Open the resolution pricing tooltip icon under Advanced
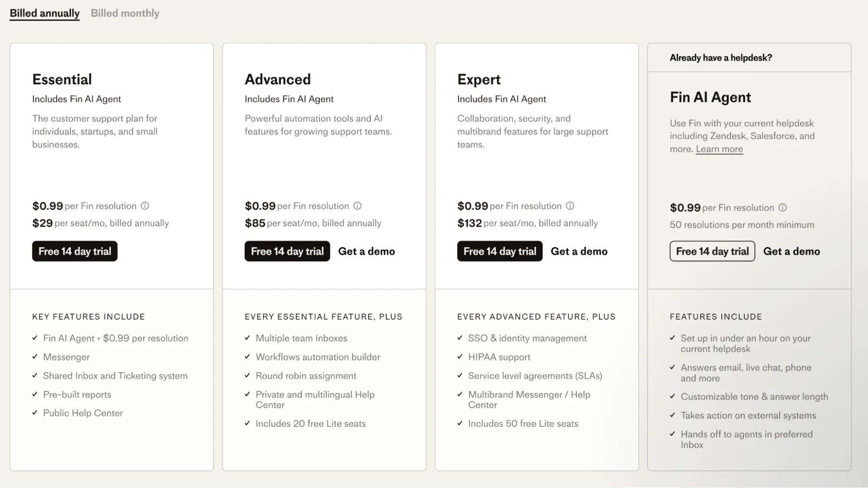The height and width of the screenshot is (488, 868). pyautogui.click(x=357, y=206)
